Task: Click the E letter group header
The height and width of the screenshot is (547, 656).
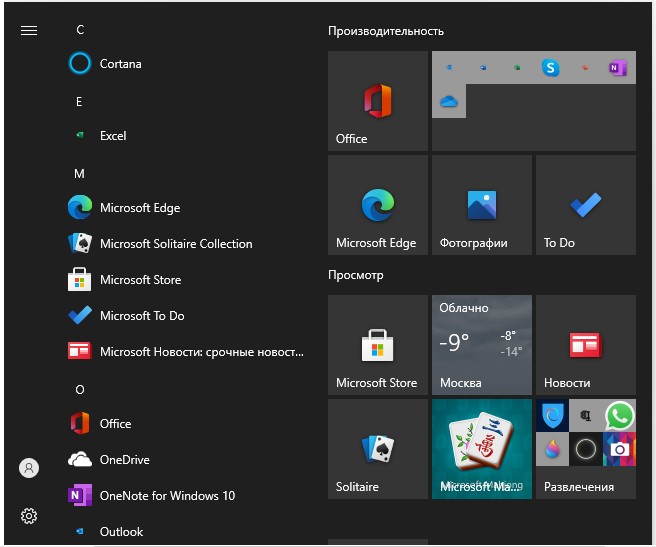Action: pos(79,102)
